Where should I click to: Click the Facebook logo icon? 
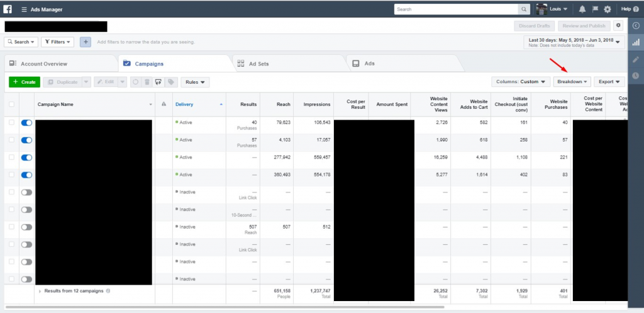(x=8, y=9)
